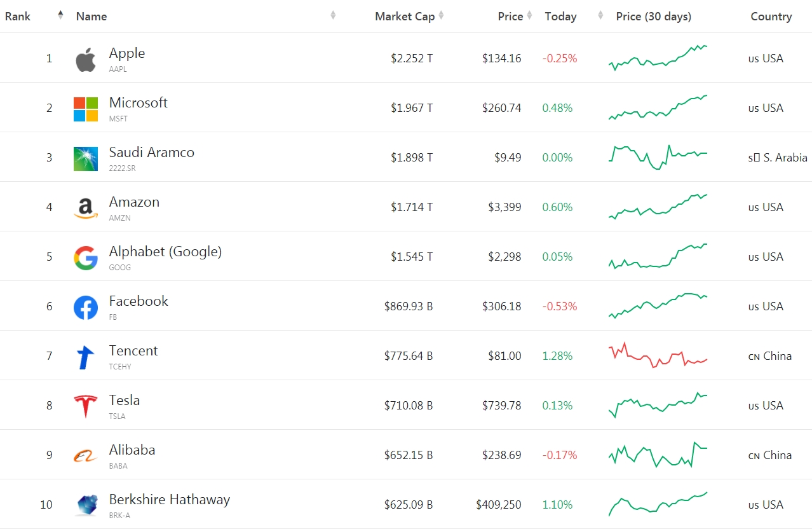Image resolution: width=812 pixels, height=529 pixels.
Task: Click the Name column header
Action: [91, 17]
